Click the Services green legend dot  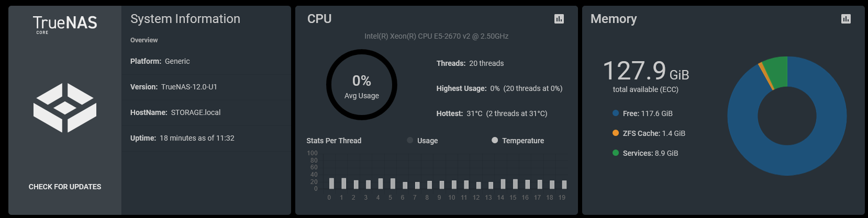coord(616,153)
